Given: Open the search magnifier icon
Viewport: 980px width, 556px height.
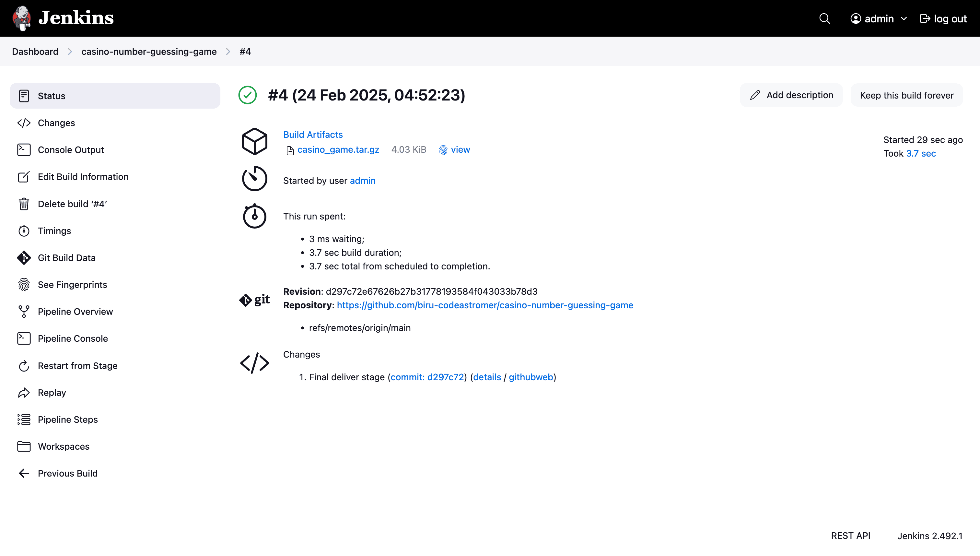Looking at the screenshot, I should [824, 19].
